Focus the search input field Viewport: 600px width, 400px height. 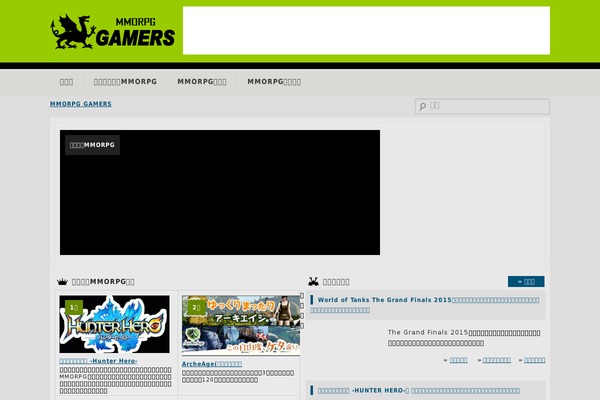point(483,106)
